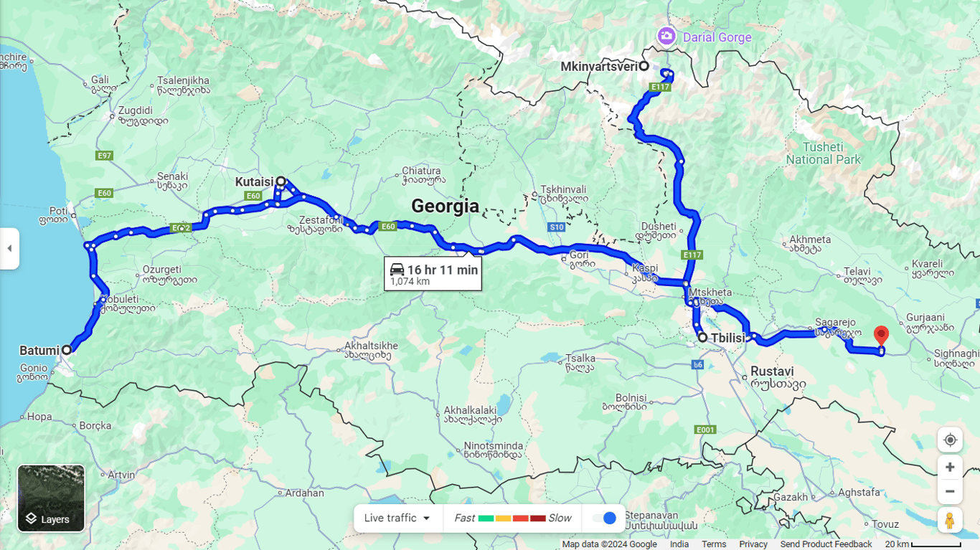The image size is (980, 550).
Task: Select the Street View pegman icon
Action: point(950,521)
